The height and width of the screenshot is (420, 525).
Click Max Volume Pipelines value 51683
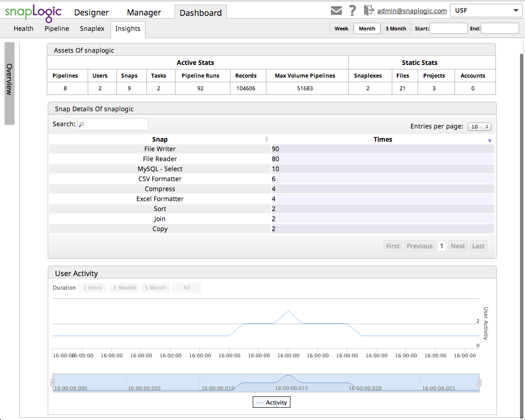click(305, 88)
